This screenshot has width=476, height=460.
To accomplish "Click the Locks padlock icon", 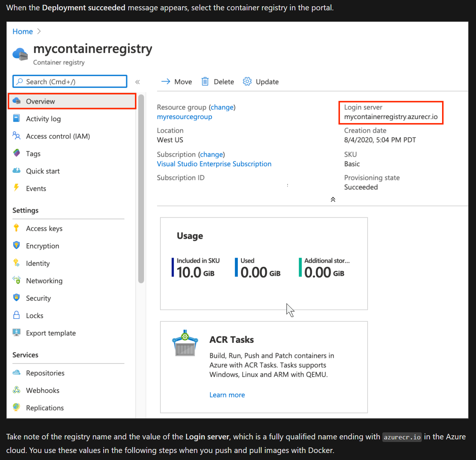I will click(17, 315).
